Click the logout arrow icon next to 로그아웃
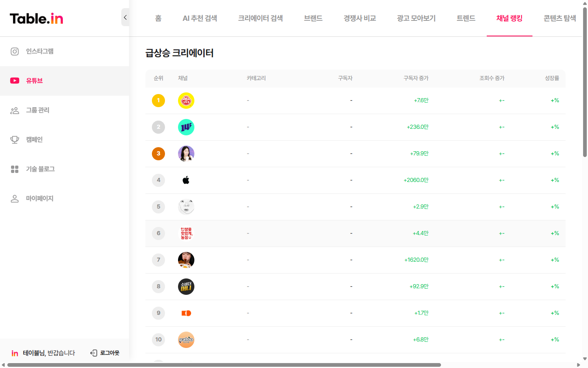 (x=94, y=352)
